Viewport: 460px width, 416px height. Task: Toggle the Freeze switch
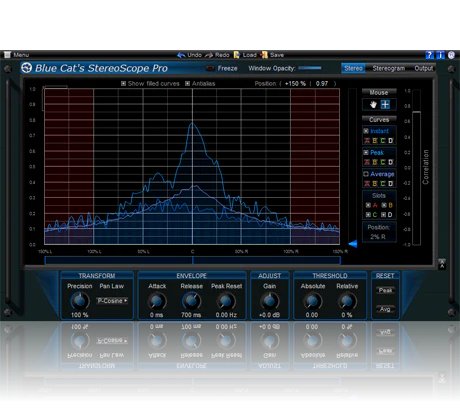(210, 68)
